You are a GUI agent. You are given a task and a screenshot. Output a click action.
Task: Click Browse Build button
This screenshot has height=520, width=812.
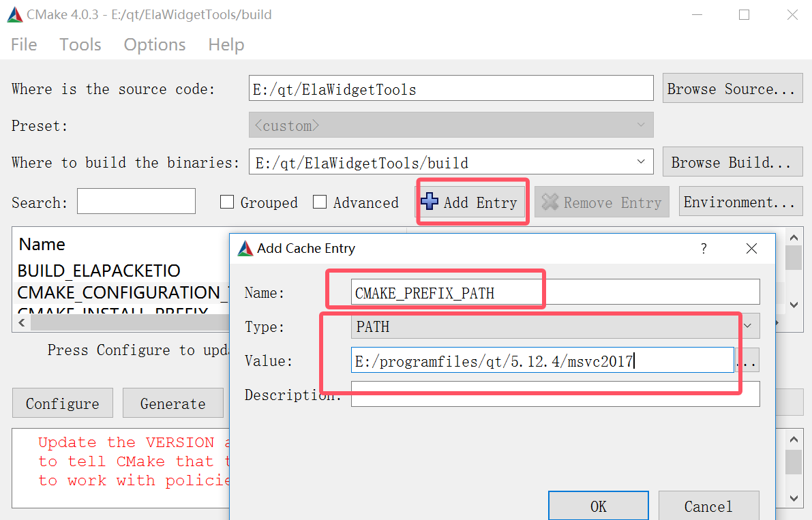(732, 162)
